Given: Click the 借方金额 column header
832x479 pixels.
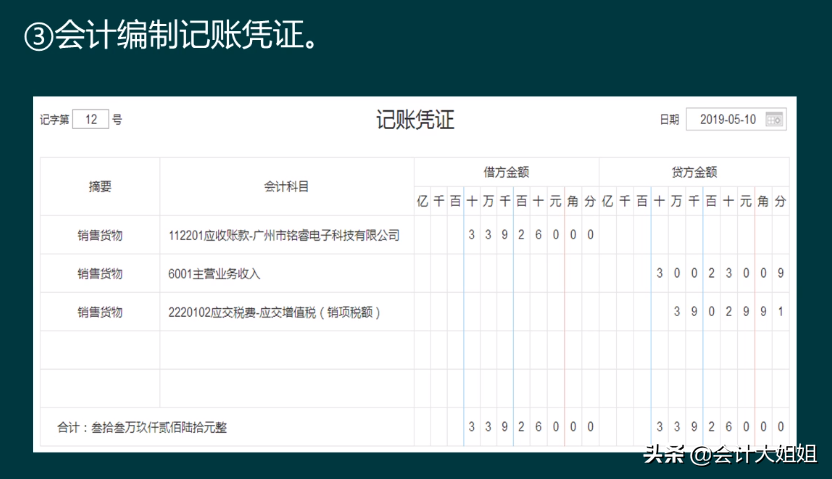Looking at the screenshot, I should tap(506, 172).
